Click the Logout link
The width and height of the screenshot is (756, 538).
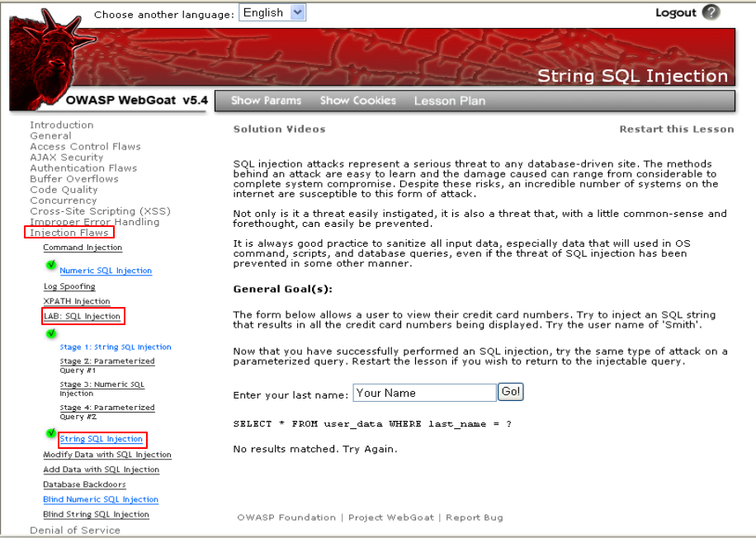point(675,12)
